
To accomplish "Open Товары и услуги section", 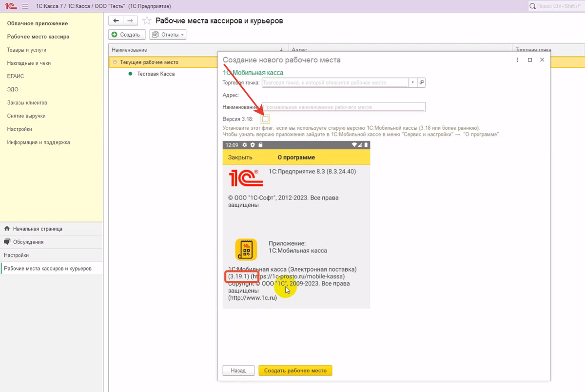I will point(27,50).
